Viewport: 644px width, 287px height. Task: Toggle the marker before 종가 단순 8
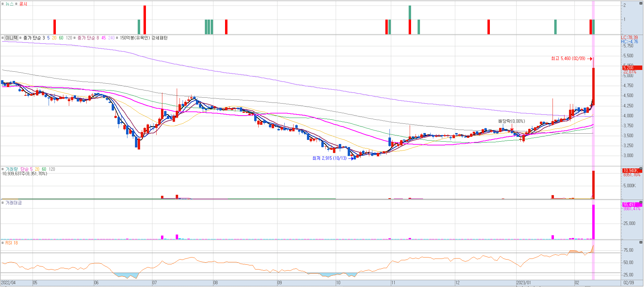coord(74,38)
